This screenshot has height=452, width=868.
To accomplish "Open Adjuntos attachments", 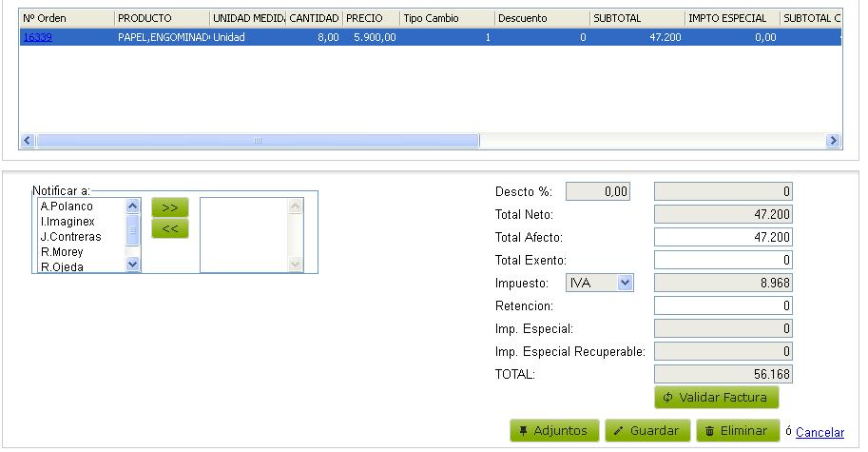I will [554, 430].
